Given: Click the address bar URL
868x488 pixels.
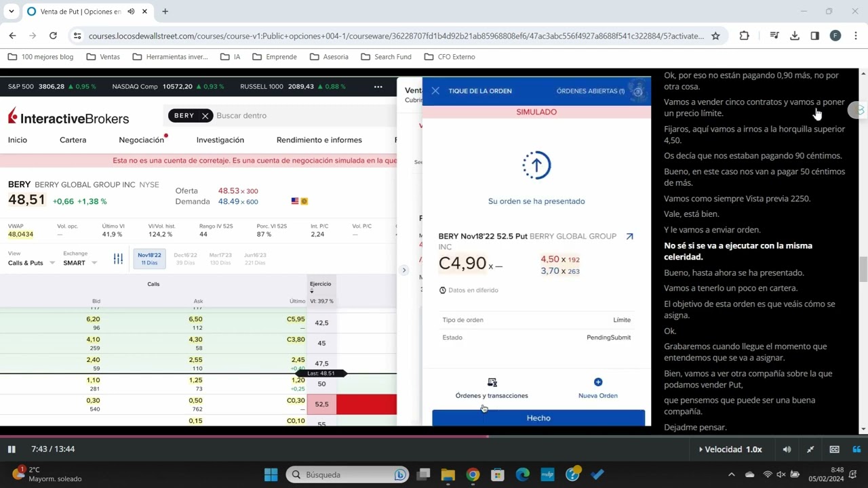Looking at the screenshot, I should click(x=397, y=36).
